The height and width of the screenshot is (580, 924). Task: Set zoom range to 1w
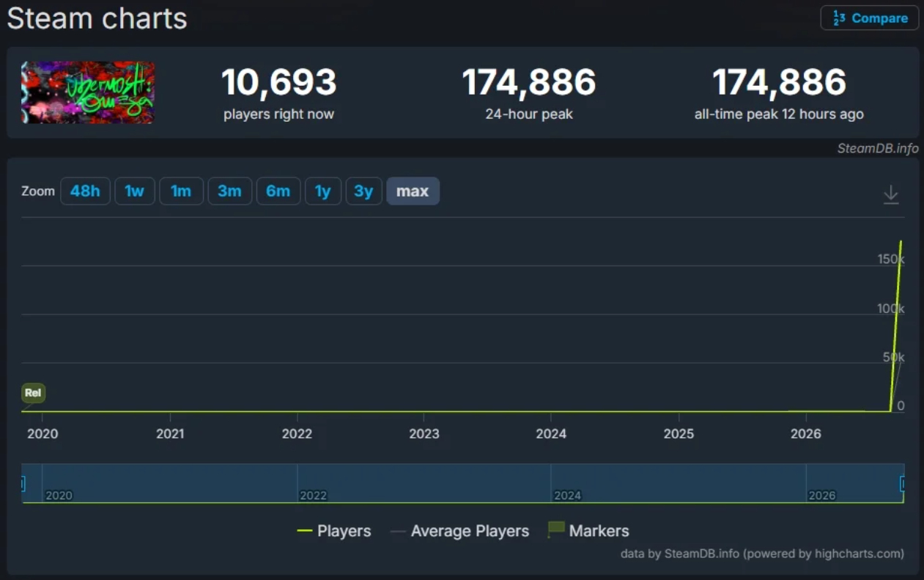(x=135, y=191)
